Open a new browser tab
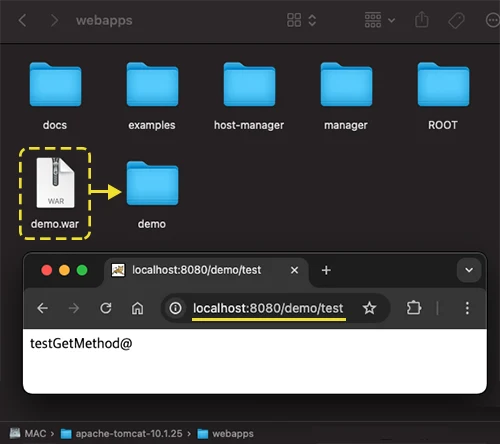 click(326, 270)
